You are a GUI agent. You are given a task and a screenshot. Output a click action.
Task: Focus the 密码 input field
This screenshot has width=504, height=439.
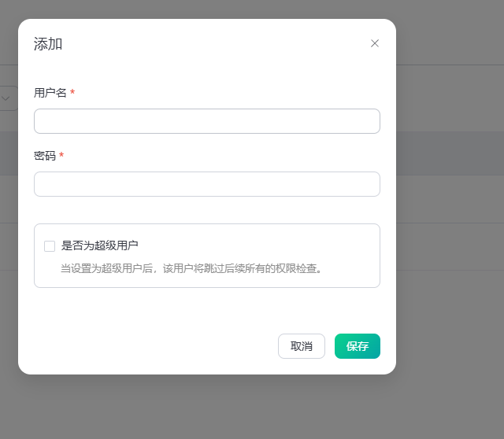pyautogui.click(x=207, y=184)
